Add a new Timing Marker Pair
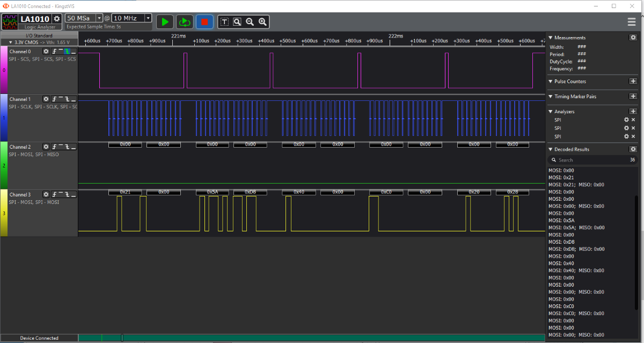Screen dimensions: 644x343 point(633,97)
